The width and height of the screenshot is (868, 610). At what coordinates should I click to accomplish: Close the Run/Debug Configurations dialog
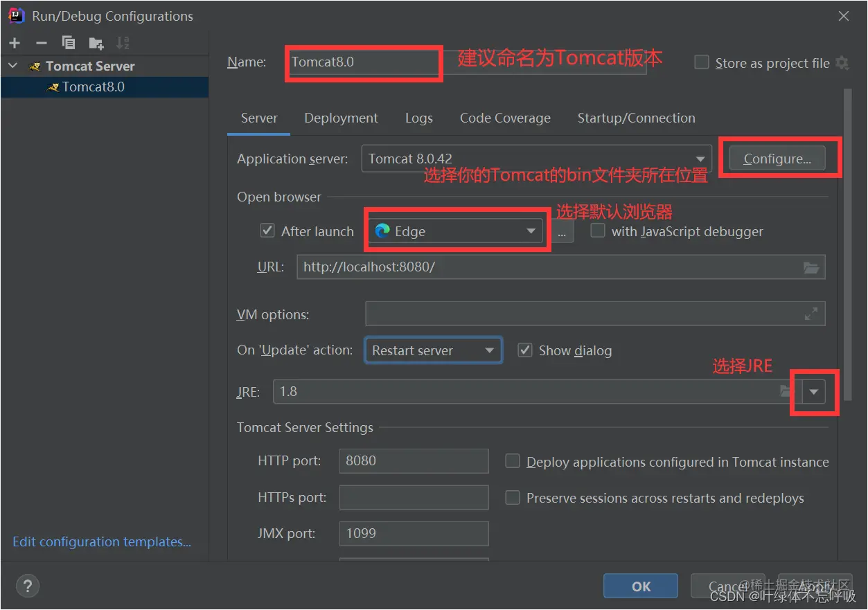(x=844, y=16)
